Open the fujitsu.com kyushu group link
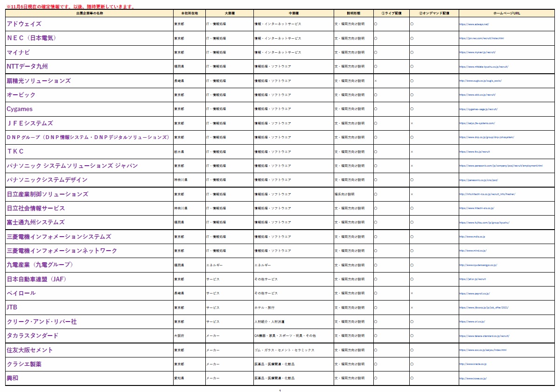The image size is (560, 392). tap(484, 223)
